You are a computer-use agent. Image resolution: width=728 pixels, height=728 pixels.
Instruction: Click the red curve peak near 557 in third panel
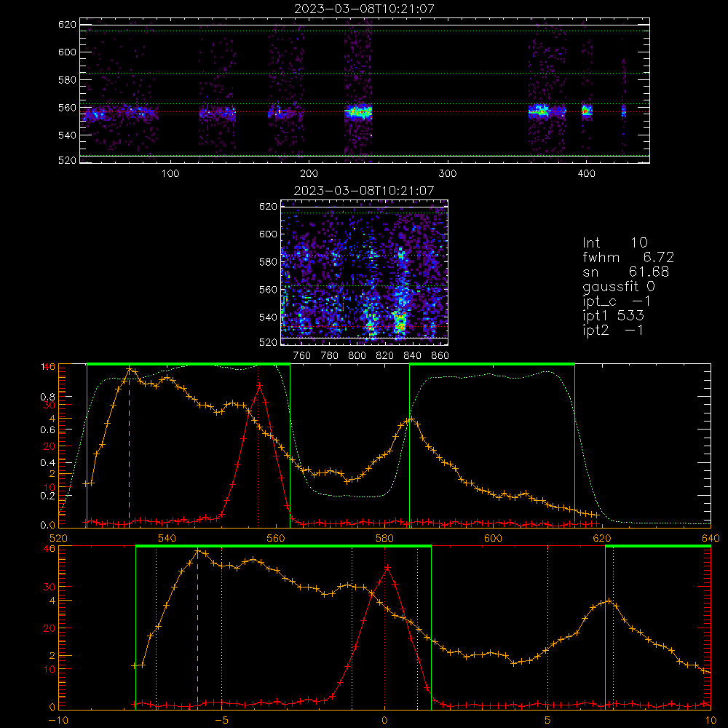[259, 385]
